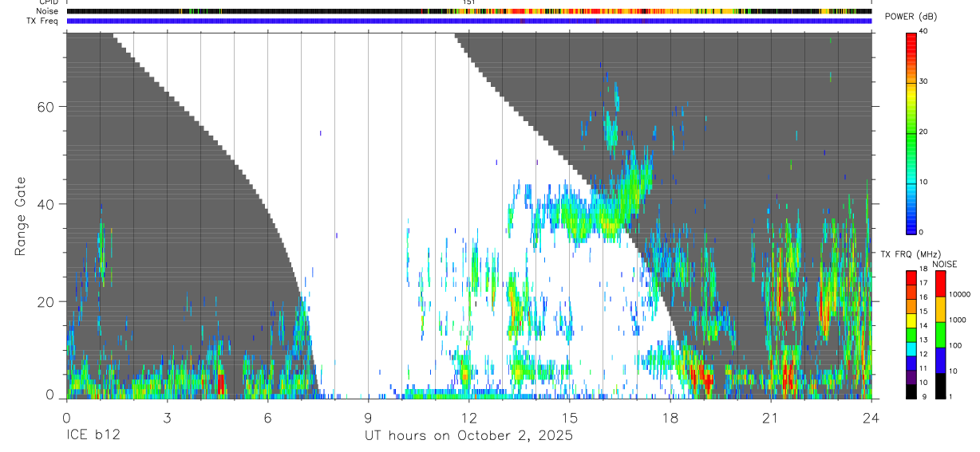
Task: Click the 'Range Gate' y-axis title
Action: click(x=22, y=215)
